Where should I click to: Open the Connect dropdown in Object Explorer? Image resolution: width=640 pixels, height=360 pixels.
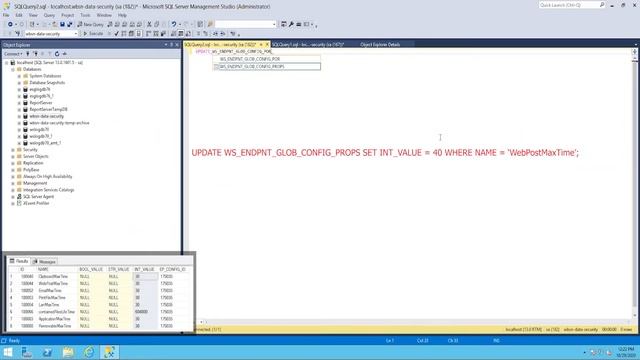point(13,54)
